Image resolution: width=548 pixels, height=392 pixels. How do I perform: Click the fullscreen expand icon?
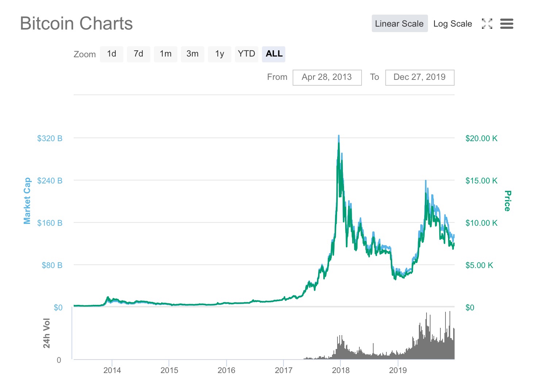[487, 24]
